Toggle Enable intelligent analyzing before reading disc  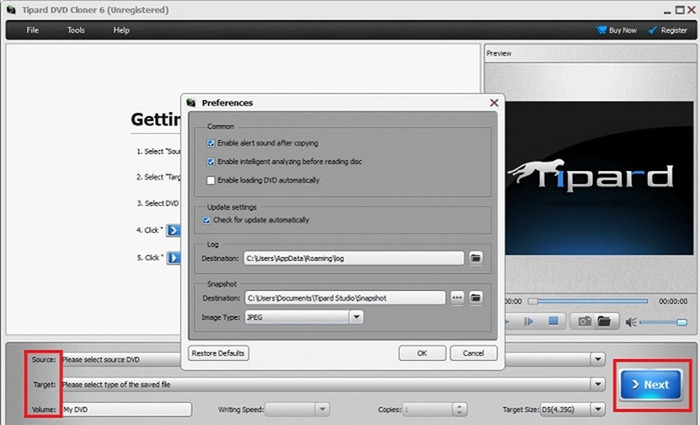click(x=211, y=162)
